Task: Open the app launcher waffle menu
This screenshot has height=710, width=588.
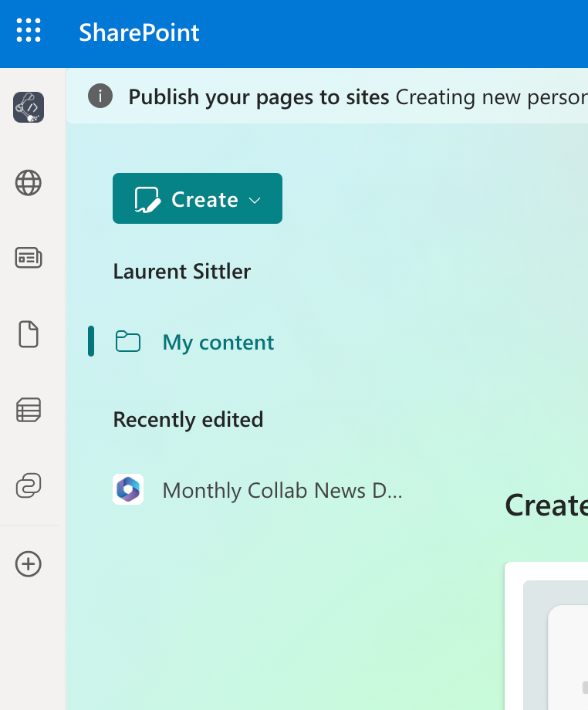Action: [29, 30]
